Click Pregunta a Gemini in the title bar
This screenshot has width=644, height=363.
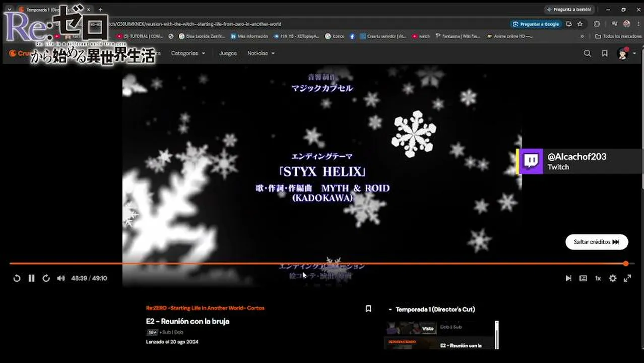pyautogui.click(x=569, y=9)
